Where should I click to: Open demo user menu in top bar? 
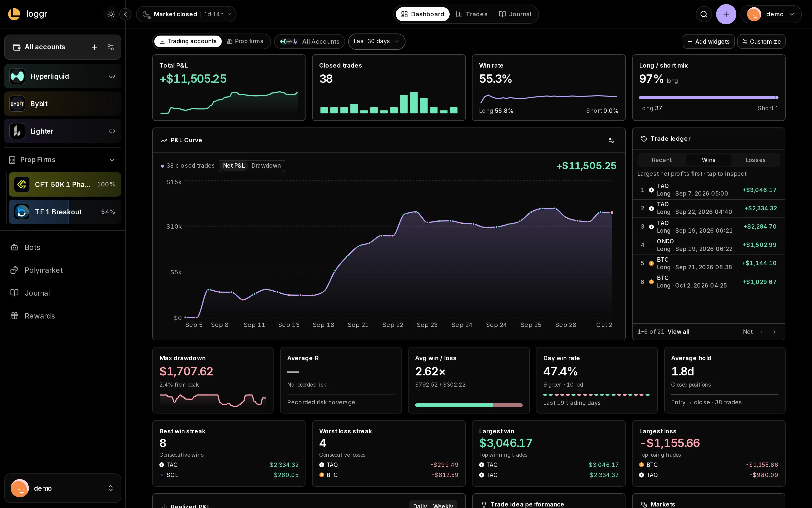click(771, 14)
